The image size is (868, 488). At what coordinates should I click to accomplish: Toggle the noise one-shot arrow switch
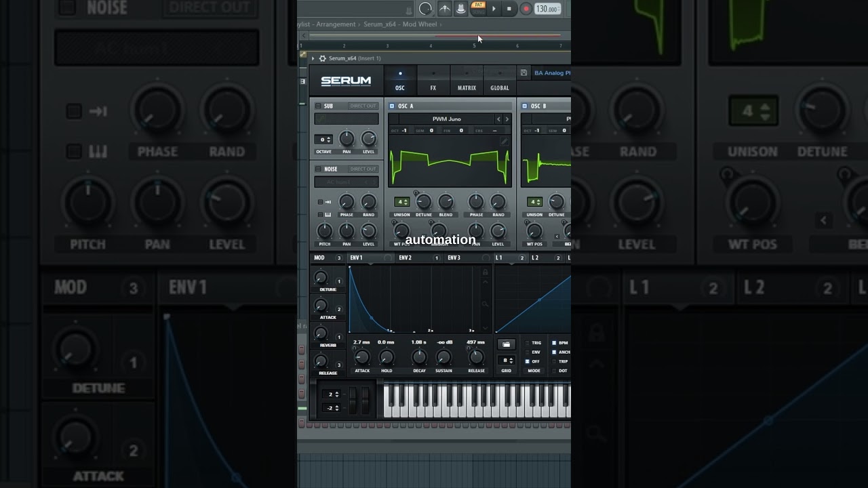coord(320,202)
